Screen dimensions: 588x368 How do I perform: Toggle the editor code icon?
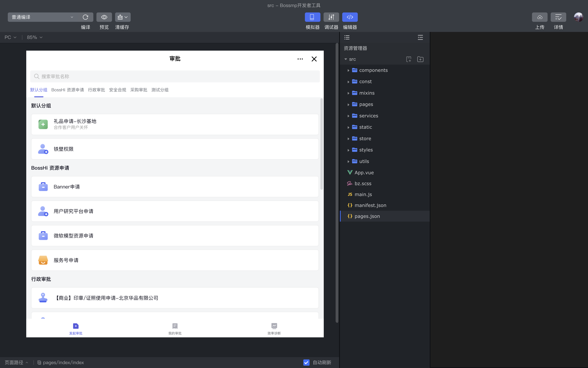pyautogui.click(x=350, y=17)
